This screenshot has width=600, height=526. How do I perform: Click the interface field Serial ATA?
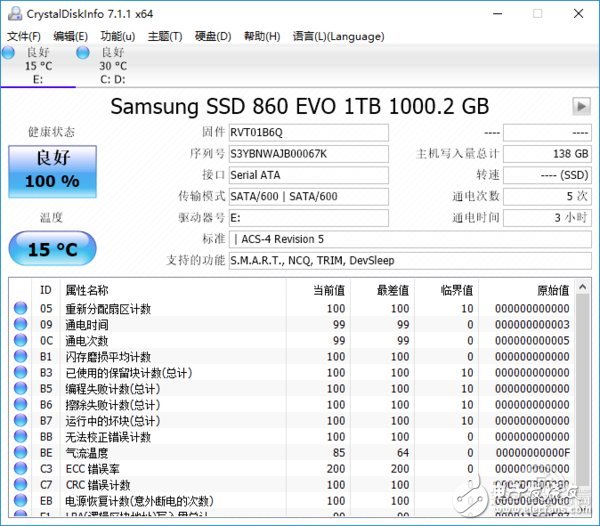tap(308, 175)
